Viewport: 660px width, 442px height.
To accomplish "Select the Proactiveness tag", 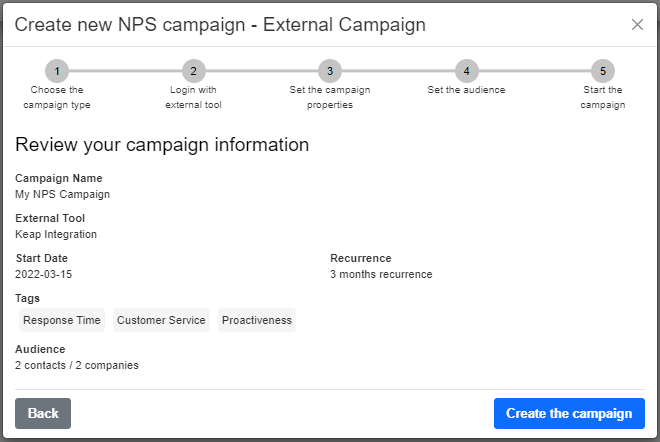I will [x=257, y=320].
